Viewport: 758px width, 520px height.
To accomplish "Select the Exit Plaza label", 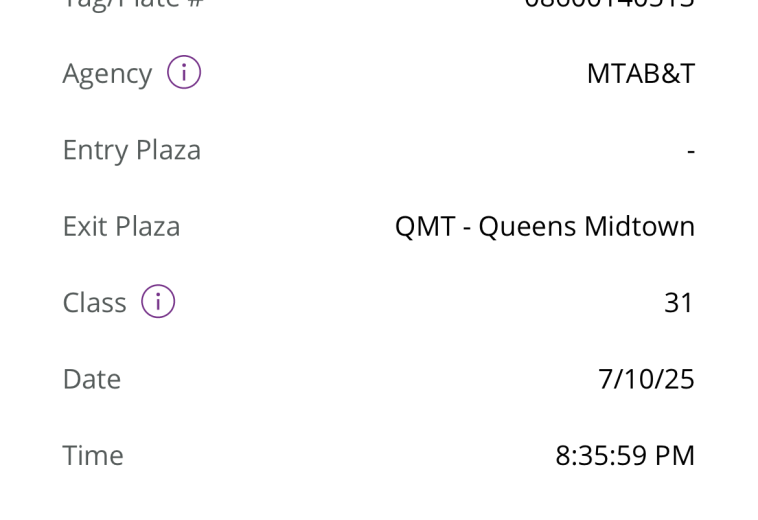I will click(x=121, y=227).
